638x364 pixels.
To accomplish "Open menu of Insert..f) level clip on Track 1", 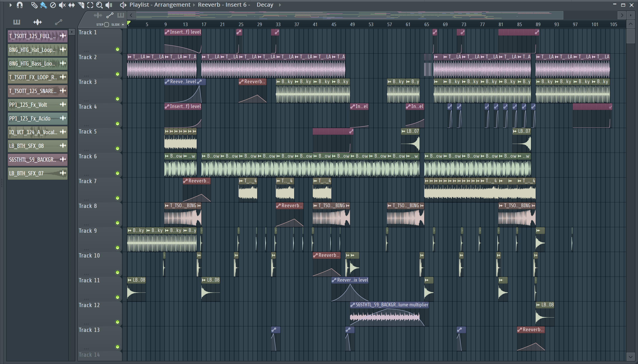I will [x=167, y=32].
